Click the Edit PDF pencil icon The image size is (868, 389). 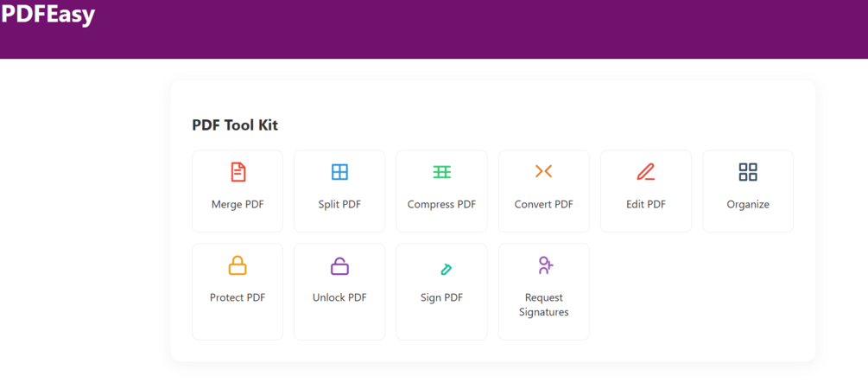(645, 172)
